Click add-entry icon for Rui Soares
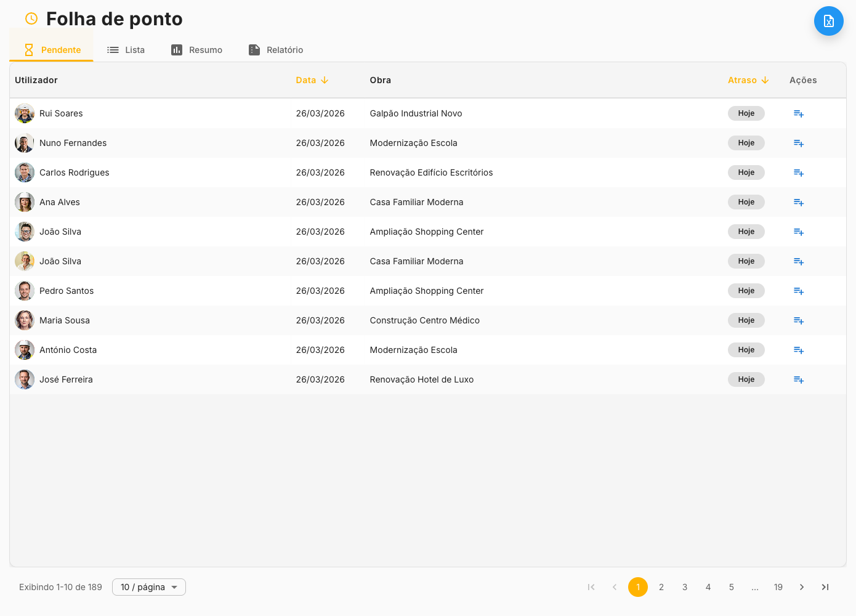Screen dimensions: 856x616 (798, 113)
